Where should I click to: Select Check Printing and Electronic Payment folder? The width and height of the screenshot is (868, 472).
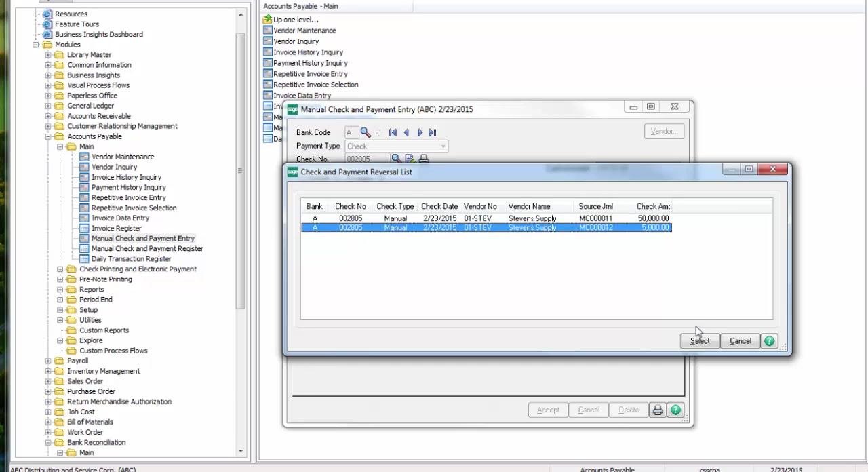(138, 269)
